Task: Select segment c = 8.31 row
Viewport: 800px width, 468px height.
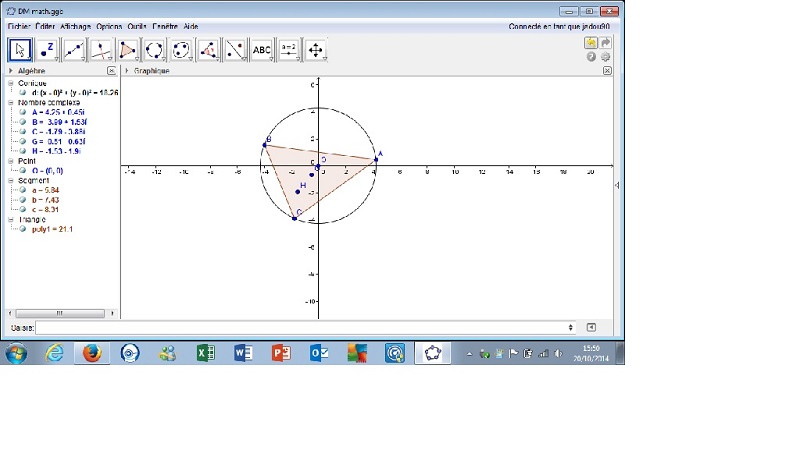Action: (x=45, y=210)
